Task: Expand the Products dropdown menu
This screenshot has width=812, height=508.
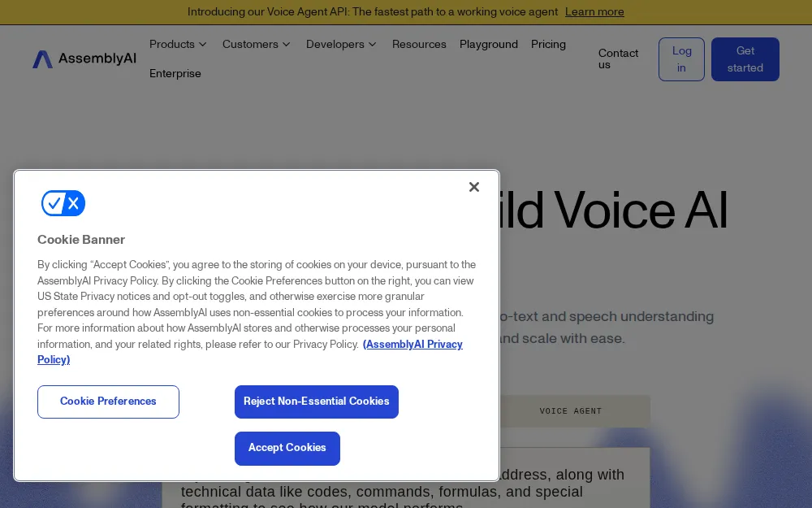Action: [178, 44]
